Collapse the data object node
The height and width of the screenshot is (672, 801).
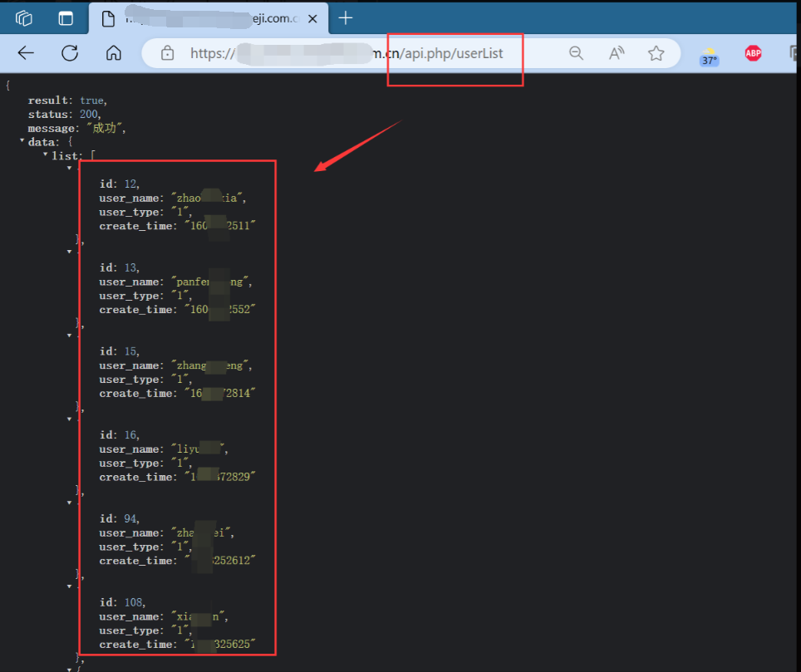click(22, 141)
